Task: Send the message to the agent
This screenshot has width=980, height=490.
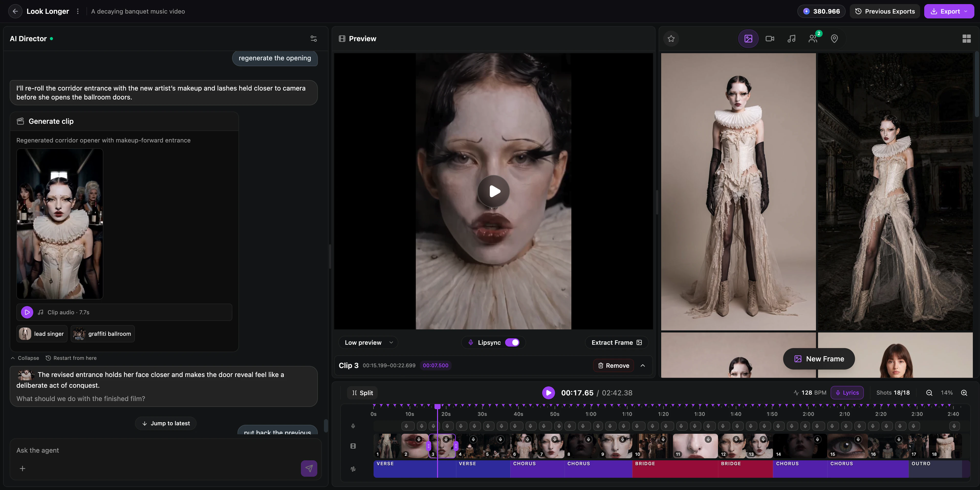Action: click(309, 468)
